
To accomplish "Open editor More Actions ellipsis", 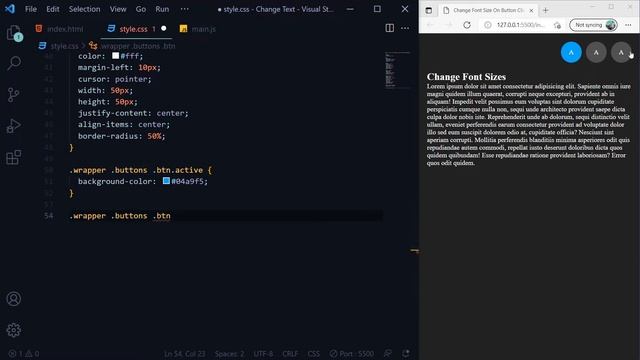I will (x=405, y=28).
